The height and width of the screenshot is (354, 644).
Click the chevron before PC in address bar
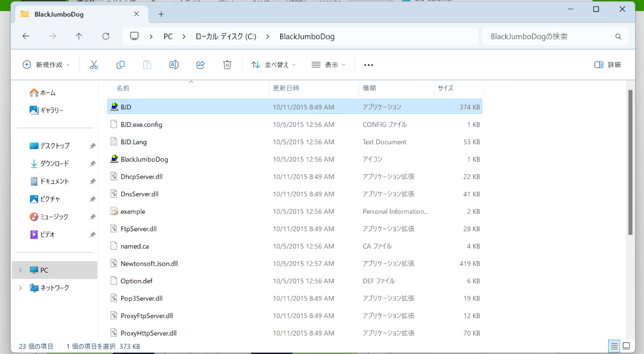(151, 36)
